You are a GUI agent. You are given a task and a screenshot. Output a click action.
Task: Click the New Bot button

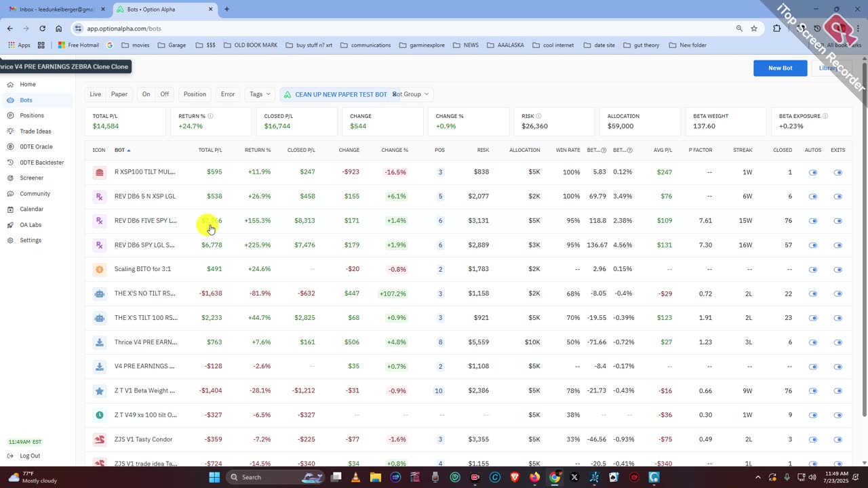coord(780,68)
